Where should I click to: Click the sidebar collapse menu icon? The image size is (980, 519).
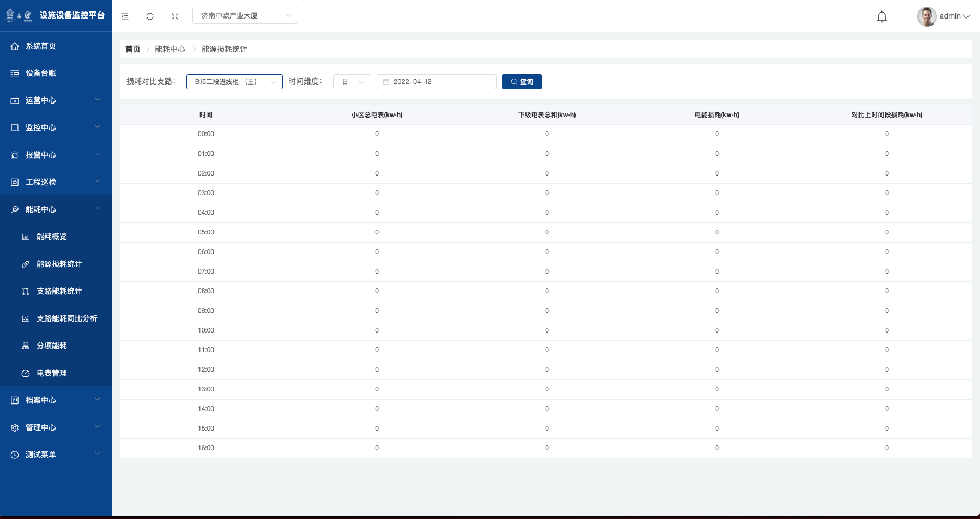(125, 16)
